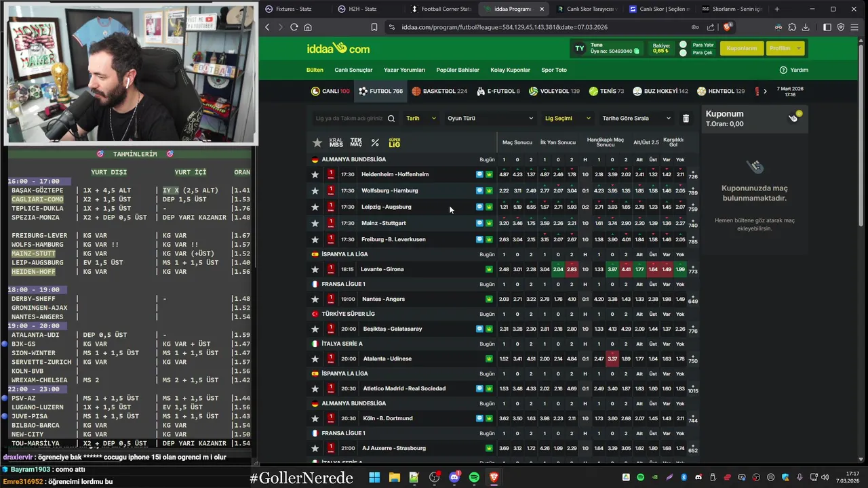
Task: Go to the browser home page icon
Action: [308, 27]
